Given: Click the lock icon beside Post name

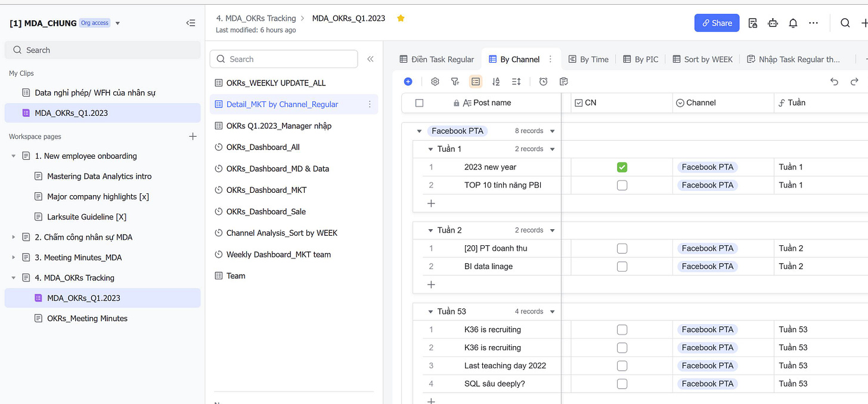Looking at the screenshot, I should click(x=456, y=103).
